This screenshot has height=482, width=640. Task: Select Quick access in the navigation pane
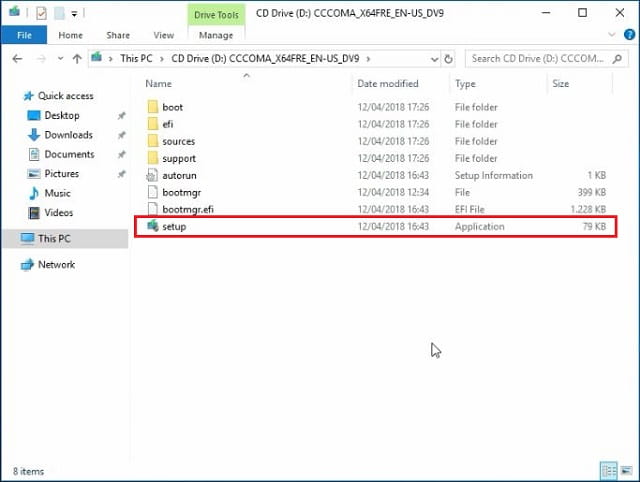(x=65, y=96)
